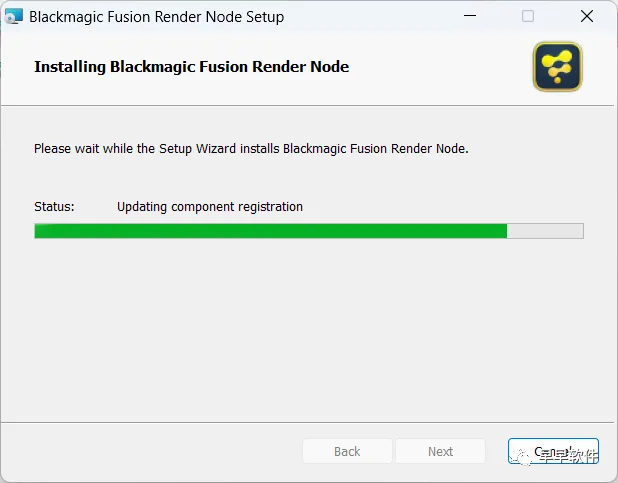Image resolution: width=618 pixels, height=483 pixels.
Task: Click the installer disc icon in title bar
Action: [14, 17]
